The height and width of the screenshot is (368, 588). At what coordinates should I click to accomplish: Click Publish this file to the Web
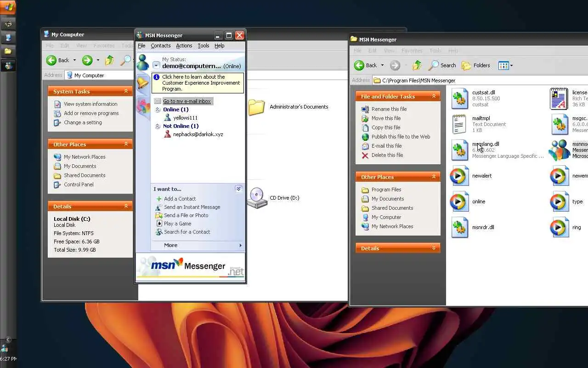click(401, 137)
